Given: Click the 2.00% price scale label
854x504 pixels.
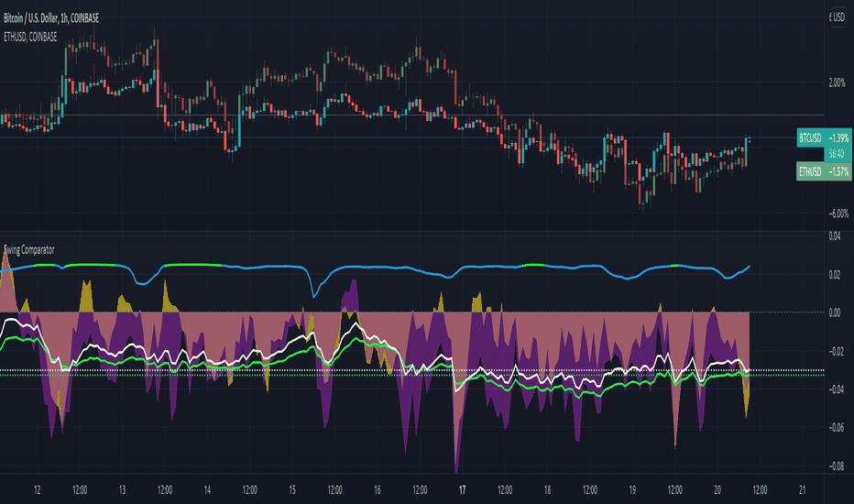Looking at the screenshot, I should click(838, 82).
